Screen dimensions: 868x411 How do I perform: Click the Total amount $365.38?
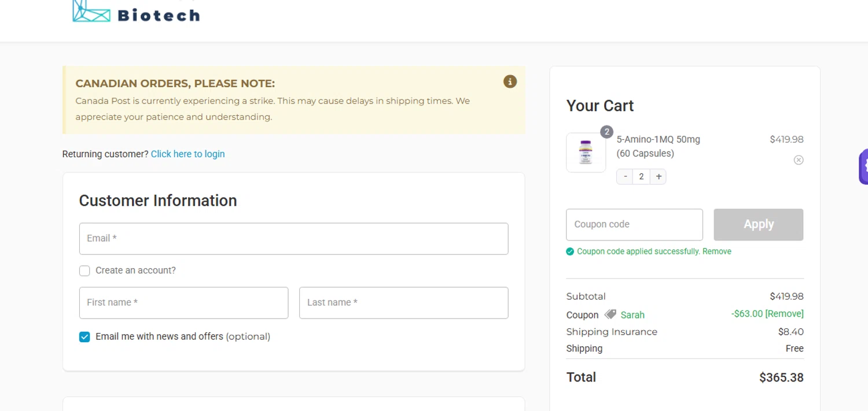point(781,378)
